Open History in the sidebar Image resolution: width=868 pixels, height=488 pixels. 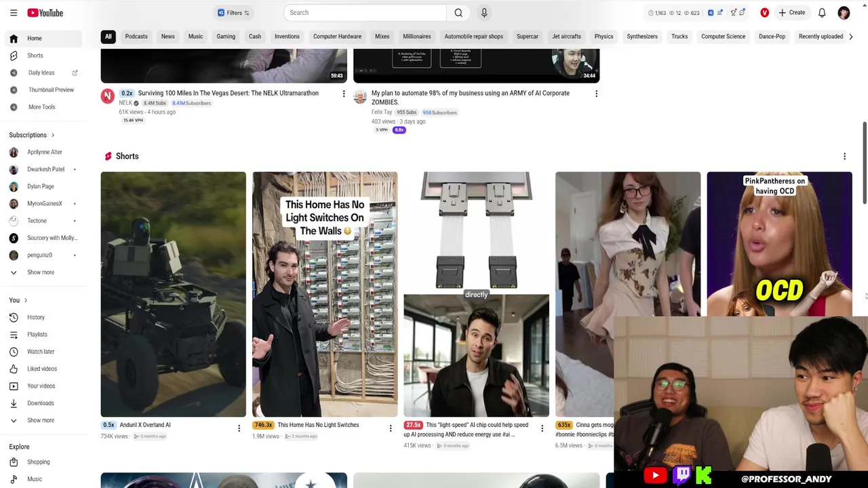coord(43,317)
